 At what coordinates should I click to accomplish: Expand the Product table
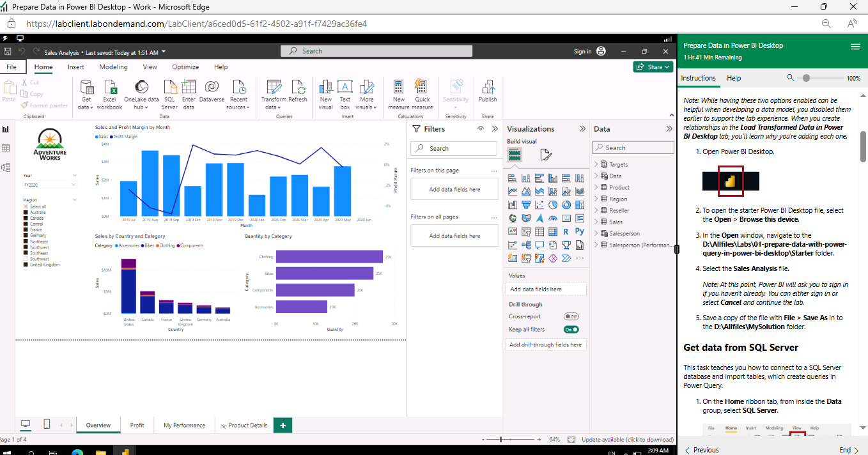coord(596,187)
